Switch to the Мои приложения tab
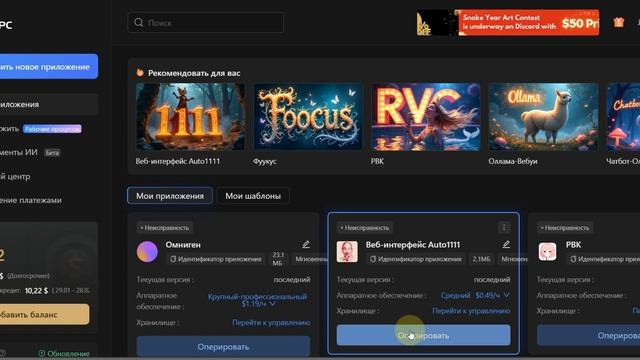Viewport: 640px width, 360px height. point(170,196)
